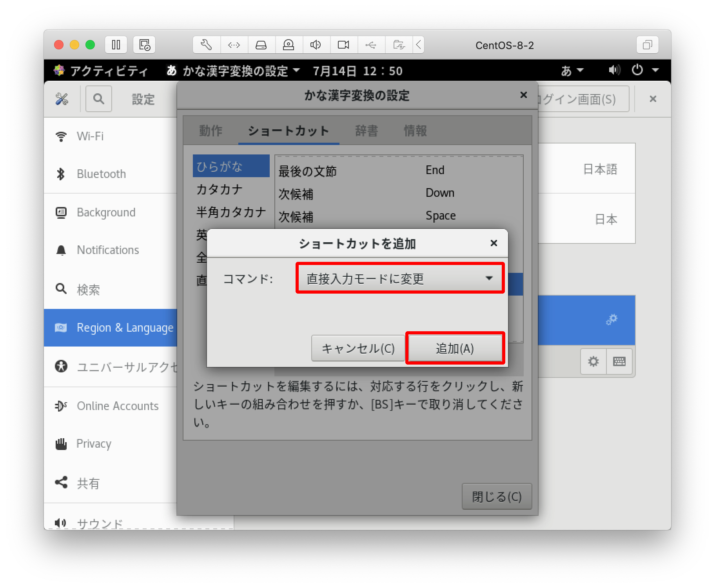Select Online Accounts in the settings sidebar
This screenshot has height=588, width=715.
point(111,406)
